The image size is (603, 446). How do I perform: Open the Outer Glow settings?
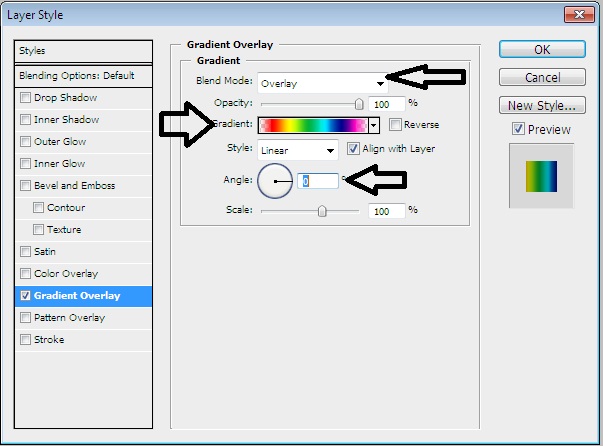pyautogui.click(x=60, y=141)
